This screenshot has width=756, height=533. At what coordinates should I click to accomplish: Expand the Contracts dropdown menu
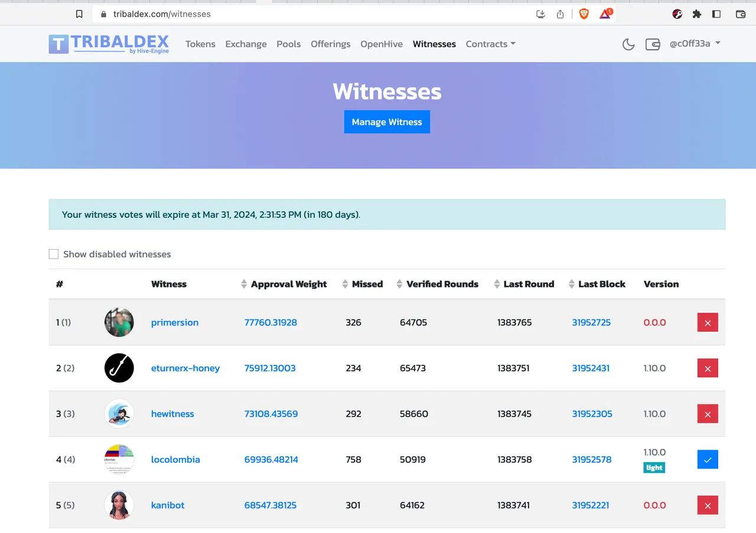(x=490, y=44)
